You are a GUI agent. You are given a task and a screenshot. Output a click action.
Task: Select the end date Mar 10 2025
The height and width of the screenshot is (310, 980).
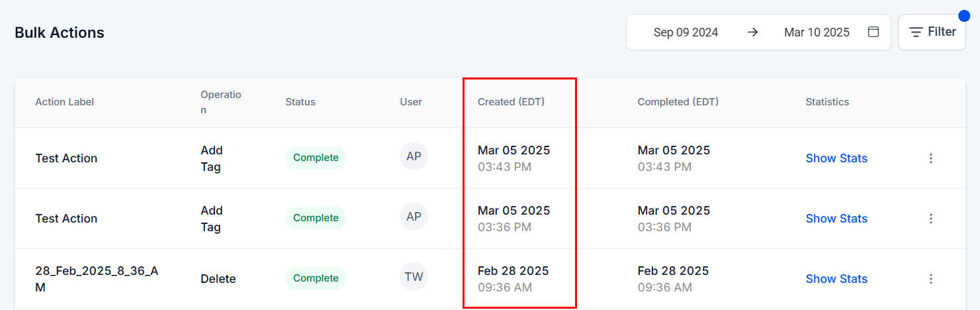(817, 32)
